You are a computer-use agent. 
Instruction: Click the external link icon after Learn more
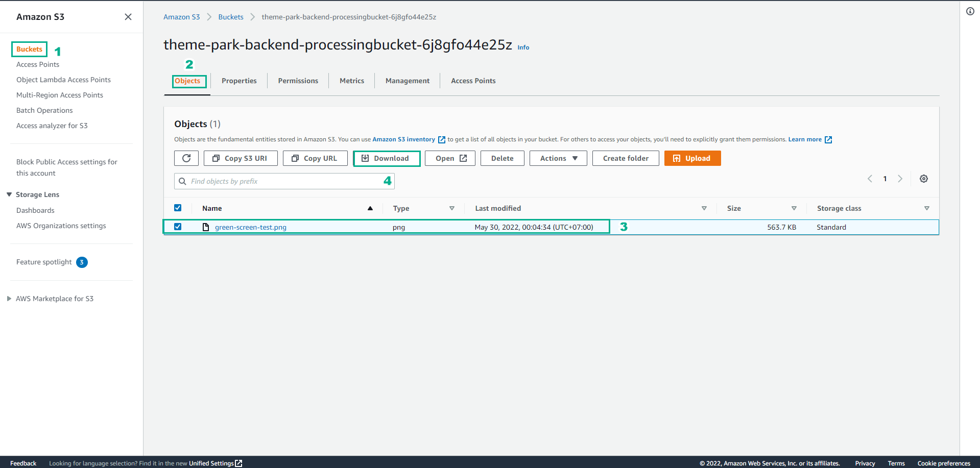coord(828,140)
